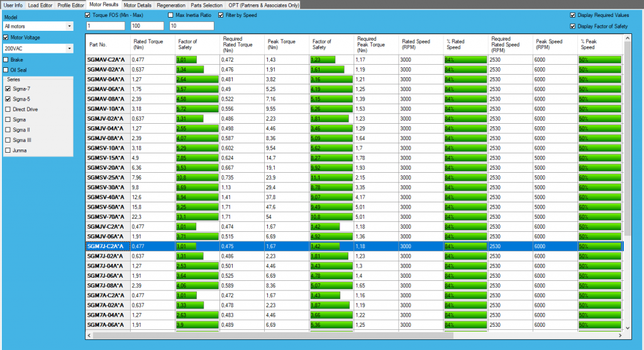This screenshot has width=644, height=350.
Task: Click scroll right arrow of horizontal scrollbar
Action: pyautogui.click(x=620, y=335)
